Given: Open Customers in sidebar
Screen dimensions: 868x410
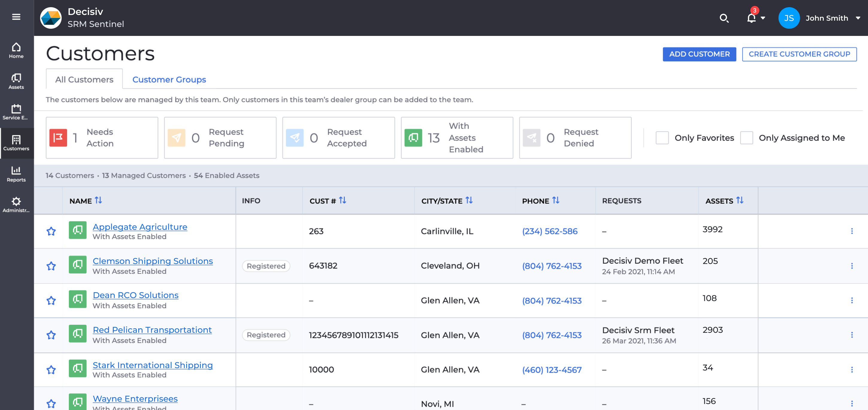Looking at the screenshot, I should [x=16, y=143].
